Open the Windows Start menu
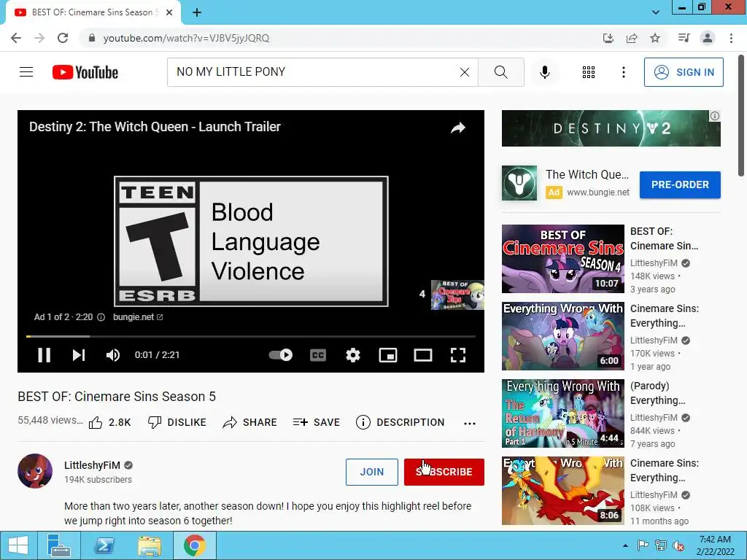Viewport: 747px width, 560px height. coord(18,545)
